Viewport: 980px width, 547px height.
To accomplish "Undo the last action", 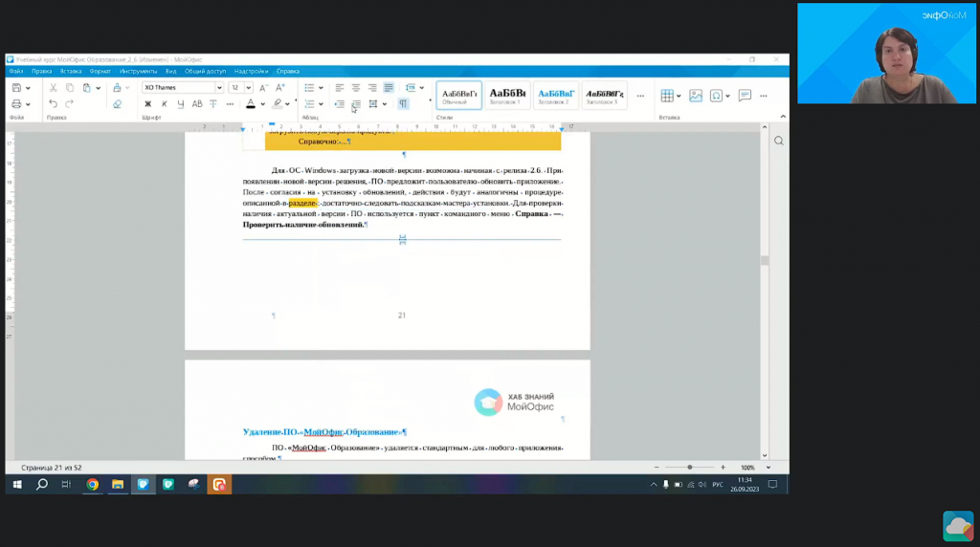I will pos(54,103).
